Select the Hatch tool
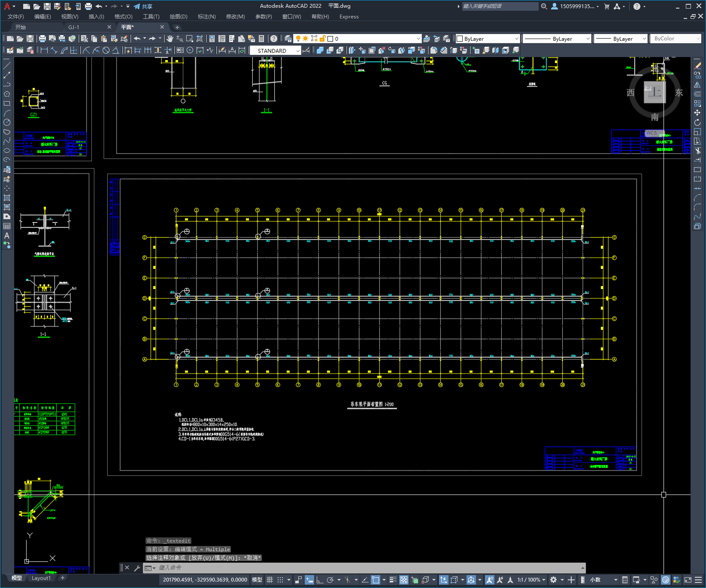The width and height of the screenshot is (706, 588). coord(7,198)
